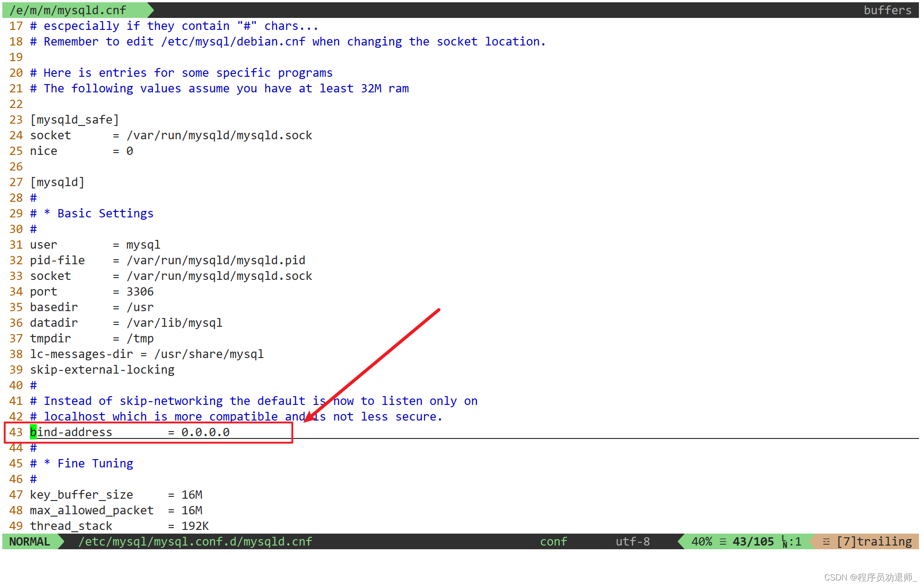The width and height of the screenshot is (924, 586).
Task: Click the skip-external-locking line
Action: (102, 370)
